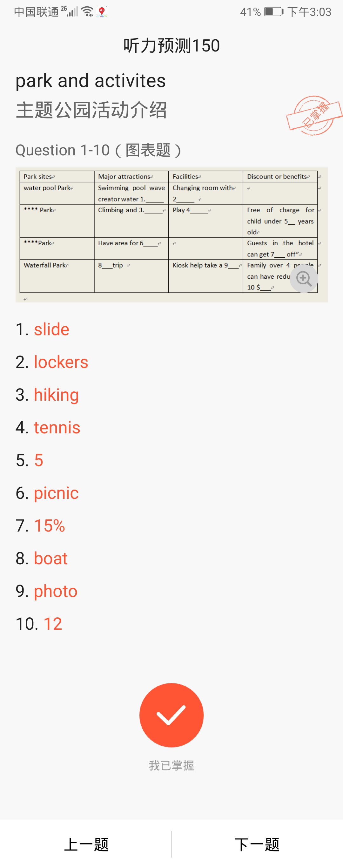
Task: Tap the map pin notification icon
Action: click(102, 12)
